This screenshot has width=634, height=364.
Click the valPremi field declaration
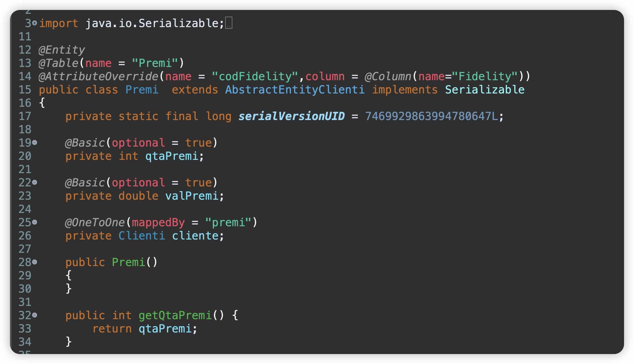[192, 196]
